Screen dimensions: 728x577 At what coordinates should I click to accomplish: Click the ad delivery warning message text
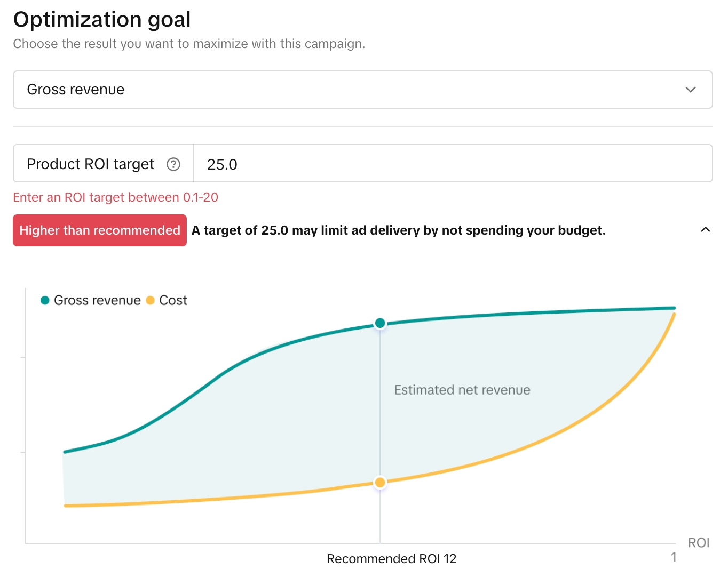398,230
